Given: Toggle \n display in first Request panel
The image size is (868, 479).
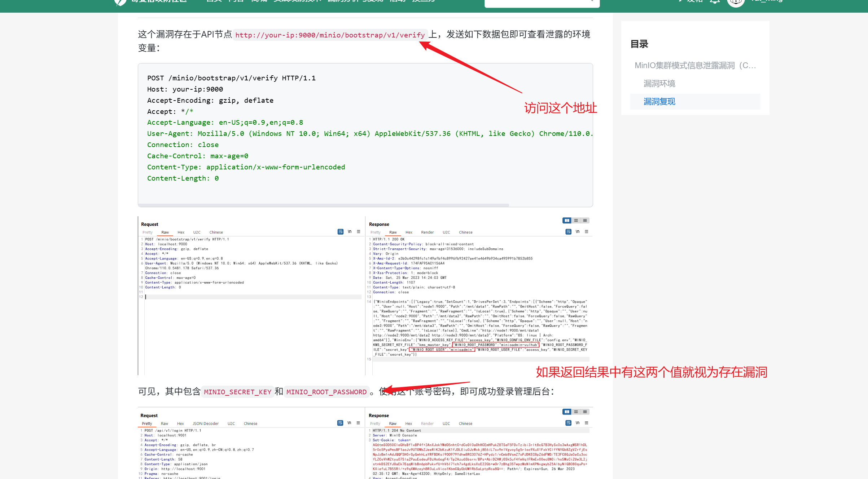Looking at the screenshot, I should [350, 232].
